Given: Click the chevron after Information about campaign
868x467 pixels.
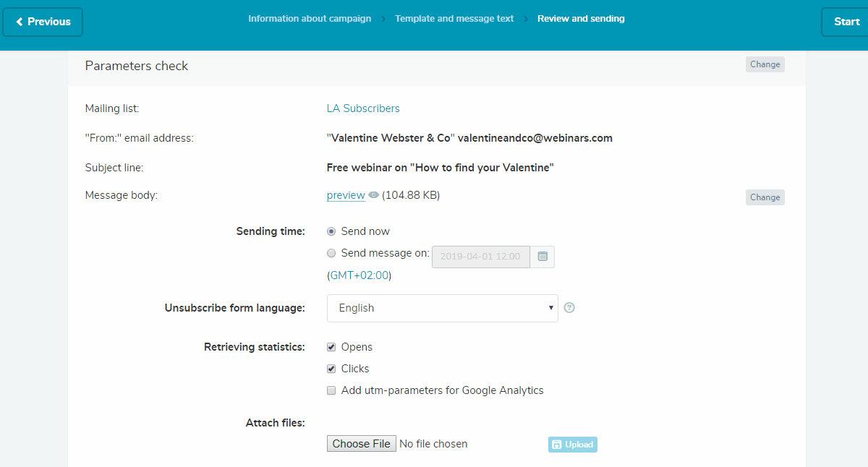Looking at the screenshot, I should coord(382,18).
